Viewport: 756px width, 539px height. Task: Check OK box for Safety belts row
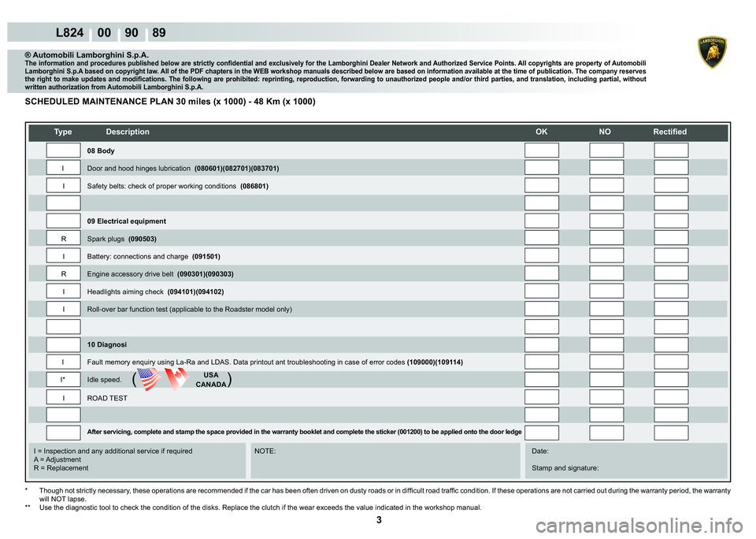(542, 185)
